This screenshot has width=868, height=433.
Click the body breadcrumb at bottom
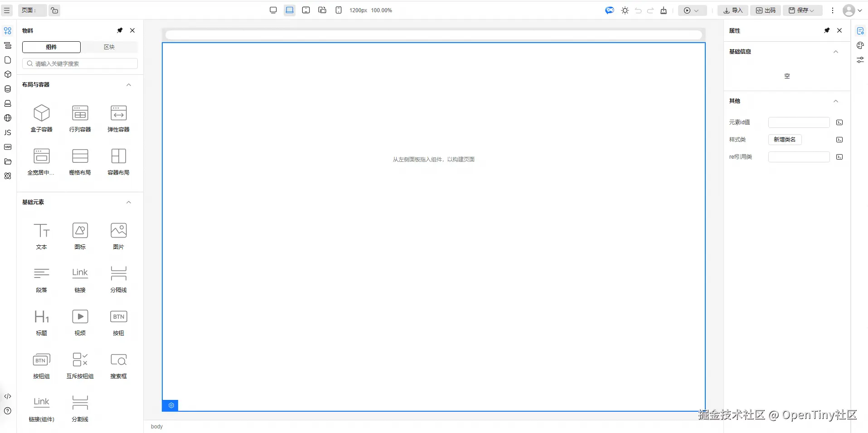pos(157,427)
